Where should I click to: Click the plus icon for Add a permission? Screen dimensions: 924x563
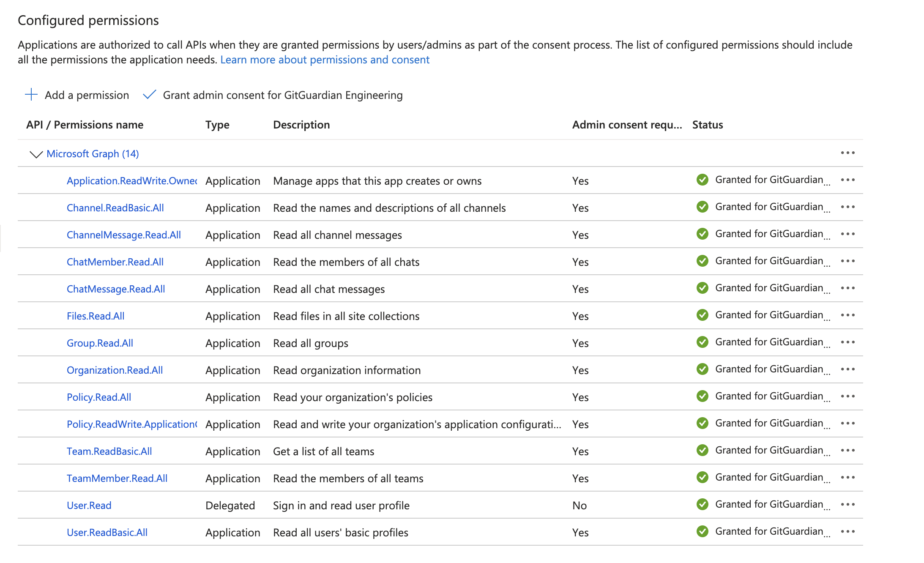click(x=31, y=95)
